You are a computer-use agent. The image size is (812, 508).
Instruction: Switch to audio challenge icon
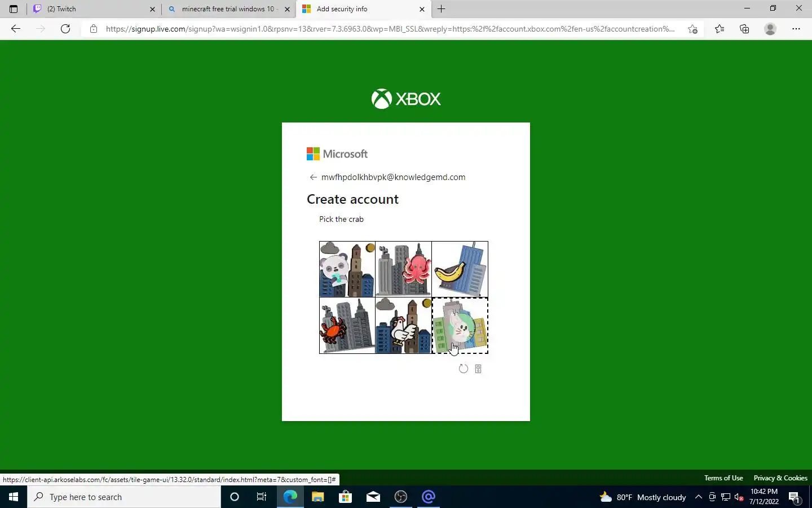click(x=478, y=369)
